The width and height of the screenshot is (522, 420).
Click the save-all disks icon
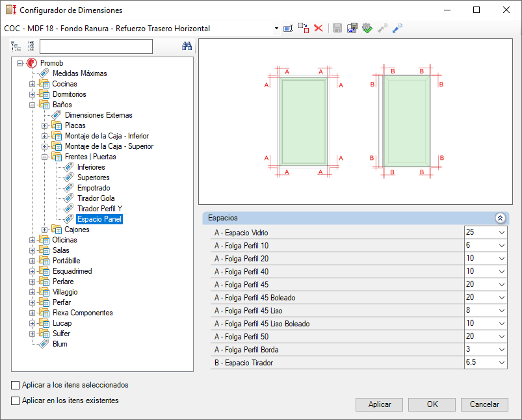point(352,29)
